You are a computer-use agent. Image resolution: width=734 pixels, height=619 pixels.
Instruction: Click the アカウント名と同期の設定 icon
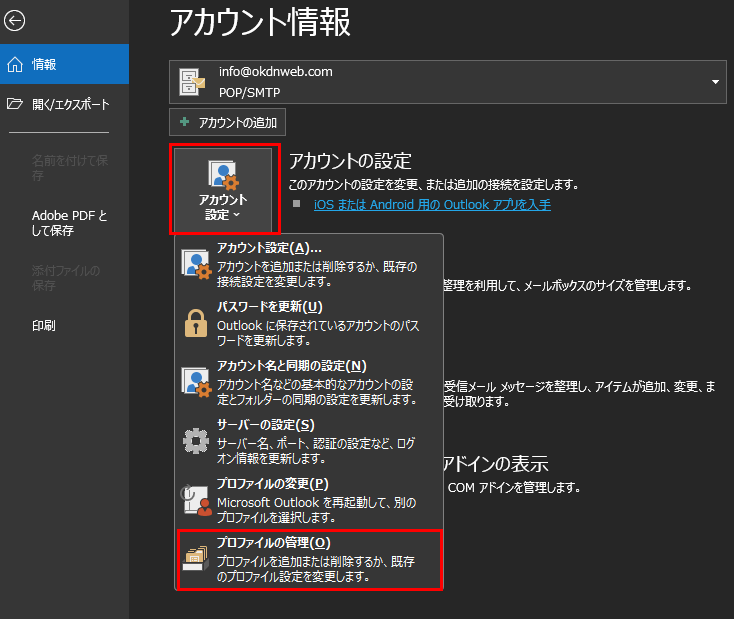(x=194, y=382)
